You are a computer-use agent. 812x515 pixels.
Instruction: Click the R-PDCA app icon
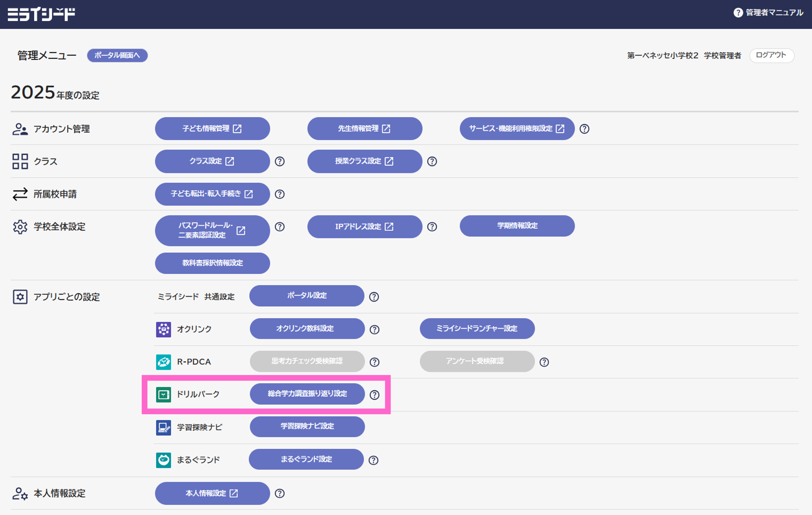pos(164,362)
